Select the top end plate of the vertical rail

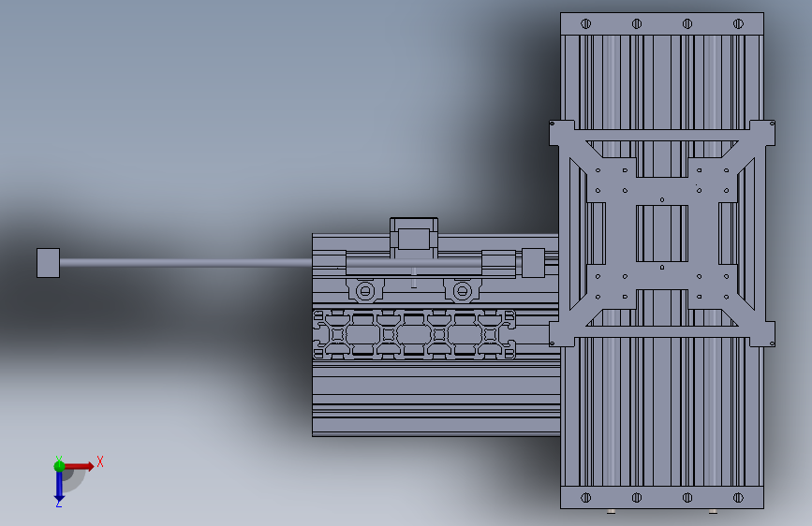point(662,23)
